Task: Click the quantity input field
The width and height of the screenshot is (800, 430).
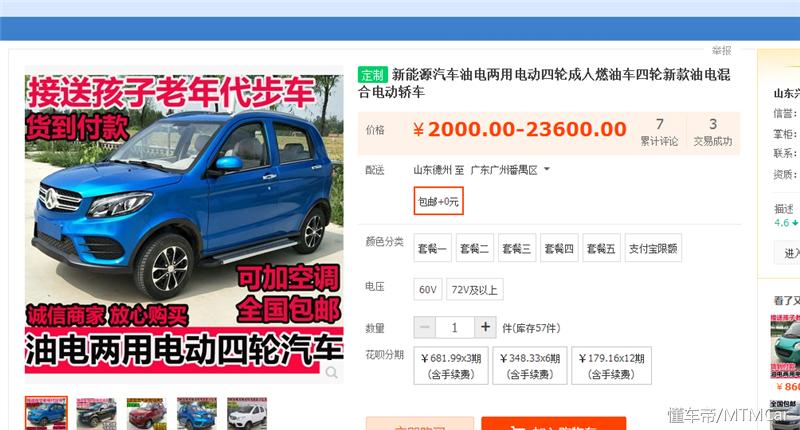Action: click(x=455, y=328)
